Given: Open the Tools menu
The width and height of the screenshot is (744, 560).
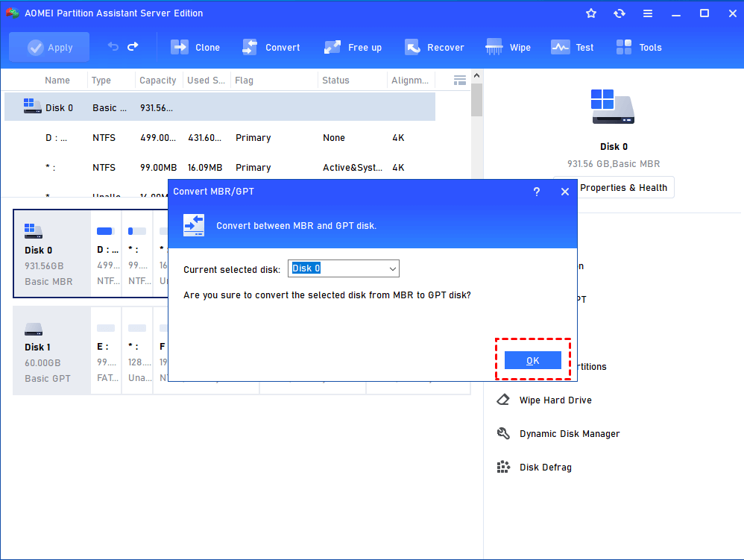Looking at the screenshot, I should click(639, 47).
